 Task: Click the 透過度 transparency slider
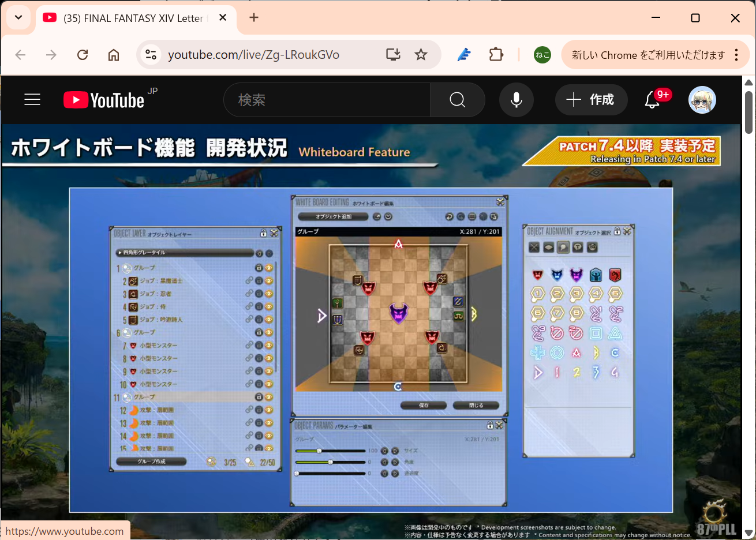tap(330, 474)
